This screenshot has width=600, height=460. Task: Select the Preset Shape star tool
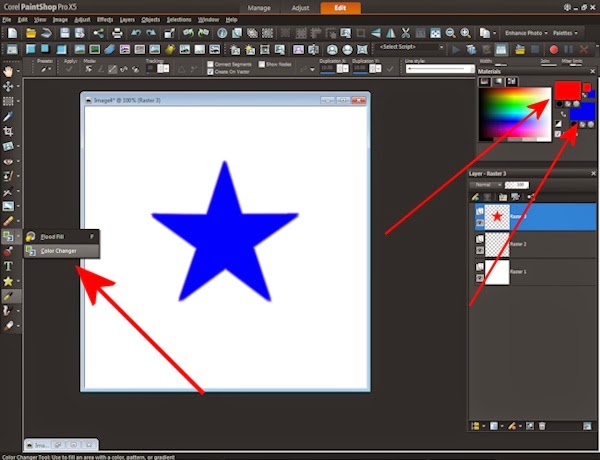(8, 281)
